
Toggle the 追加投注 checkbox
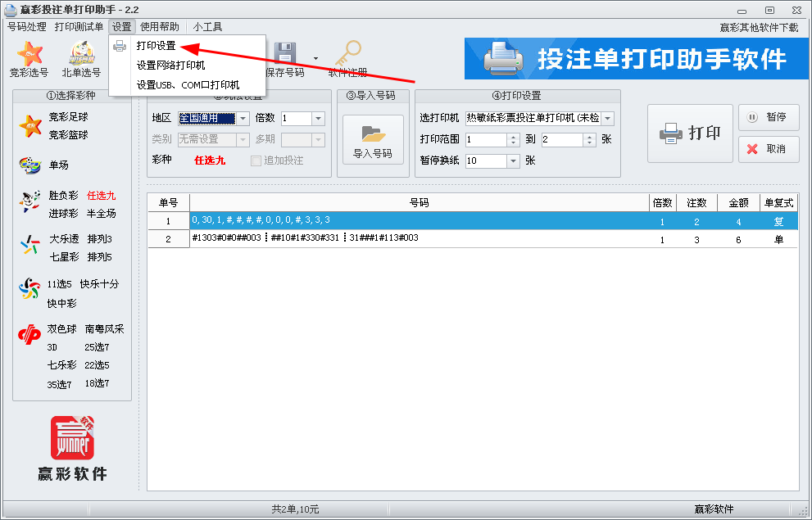coord(256,161)
